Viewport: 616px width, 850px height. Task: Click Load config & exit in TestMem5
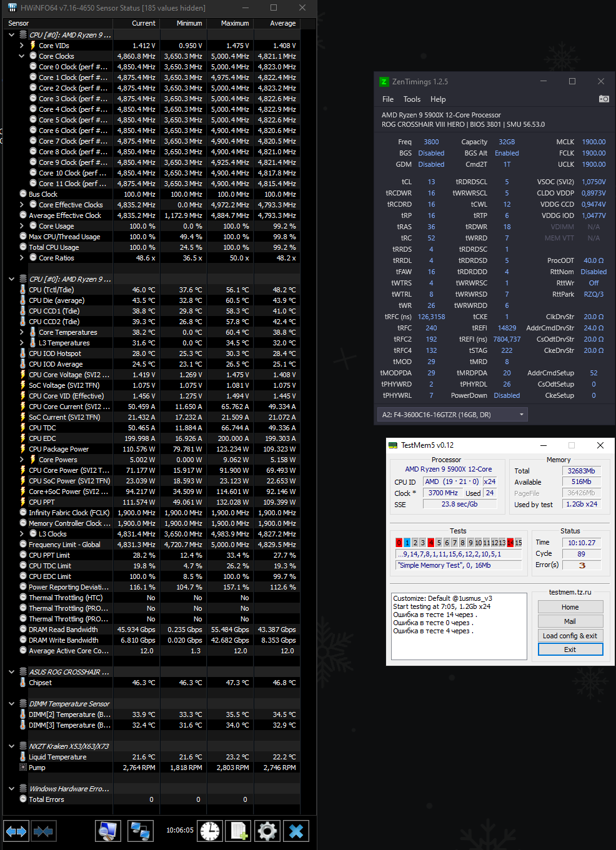[x=570, y=636]
